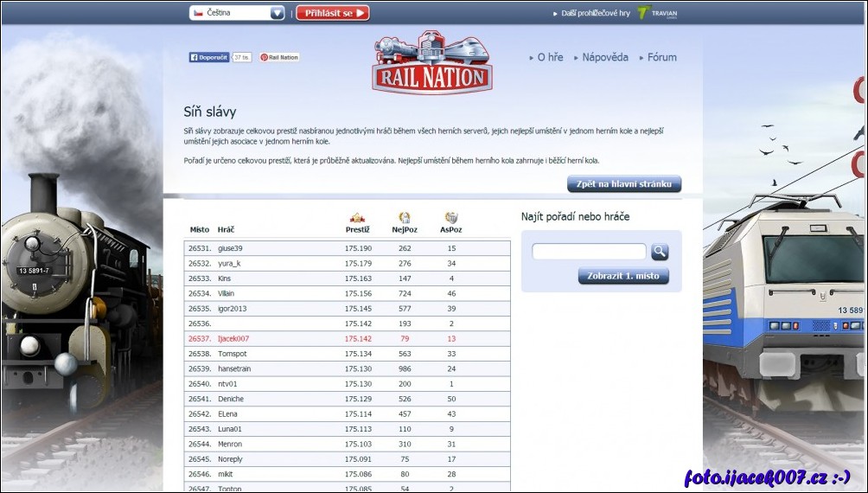Click Zpět na hlavní stránku button
868x493 pixels.
coord(624,184)
